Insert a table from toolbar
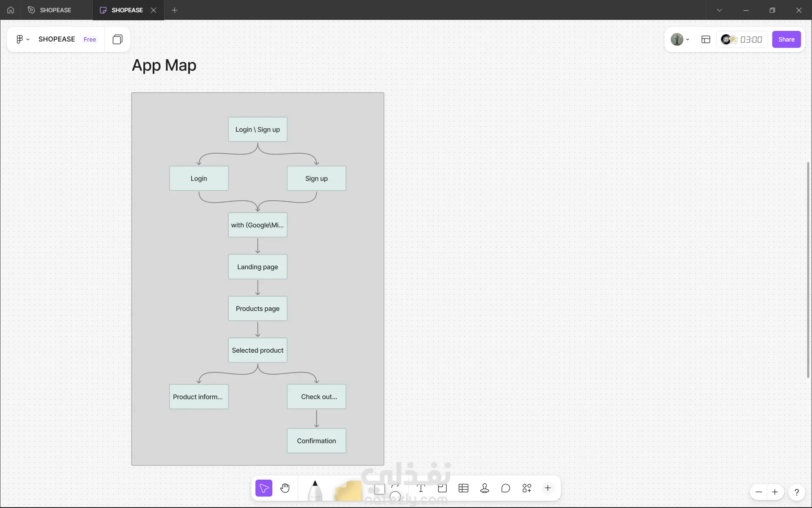Image resolution: width=812 pixels, height=508 pixels. click(x=464, y=488)
